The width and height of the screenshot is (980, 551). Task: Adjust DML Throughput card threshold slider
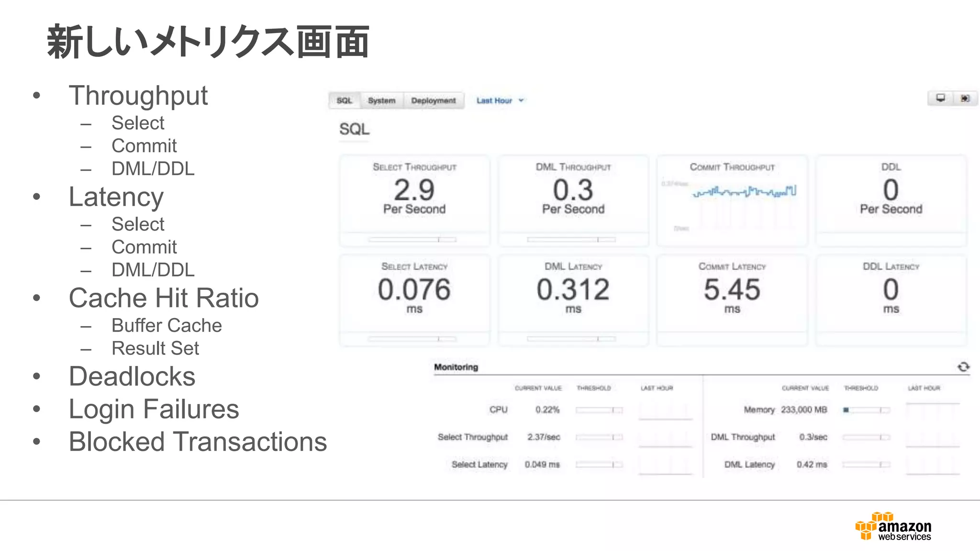(x=571, y=239)
